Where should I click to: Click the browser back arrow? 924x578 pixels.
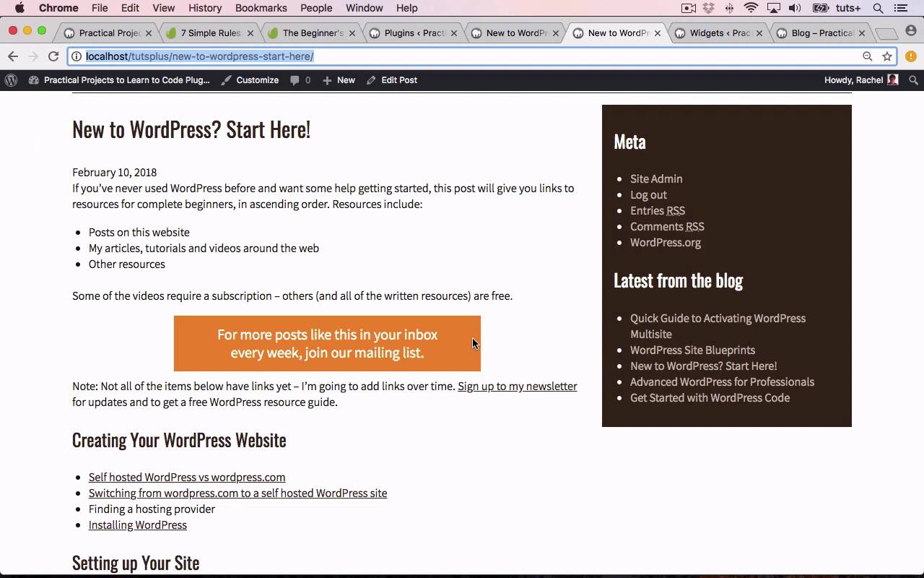click(x=13, y=56)
